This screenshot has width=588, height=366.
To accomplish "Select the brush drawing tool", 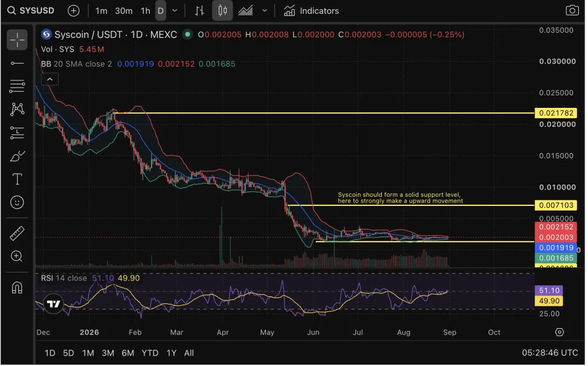I will click(x=17, y=156).
